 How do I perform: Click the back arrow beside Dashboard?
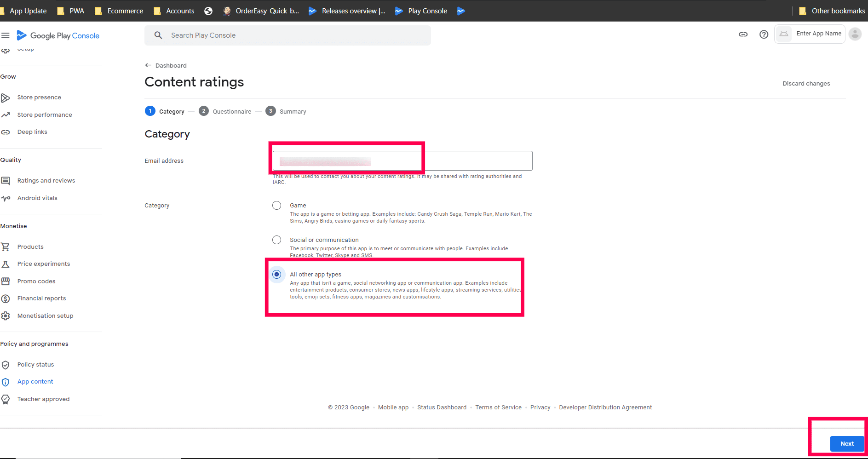[148, 65]
